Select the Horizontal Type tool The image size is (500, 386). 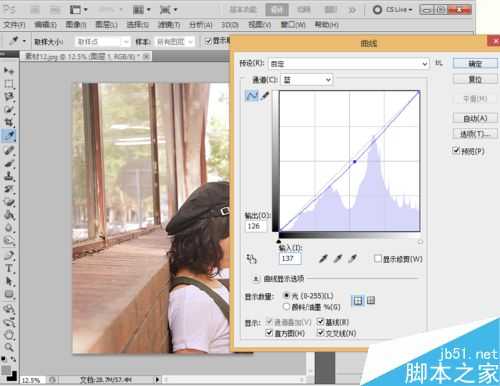coord(9,269)
